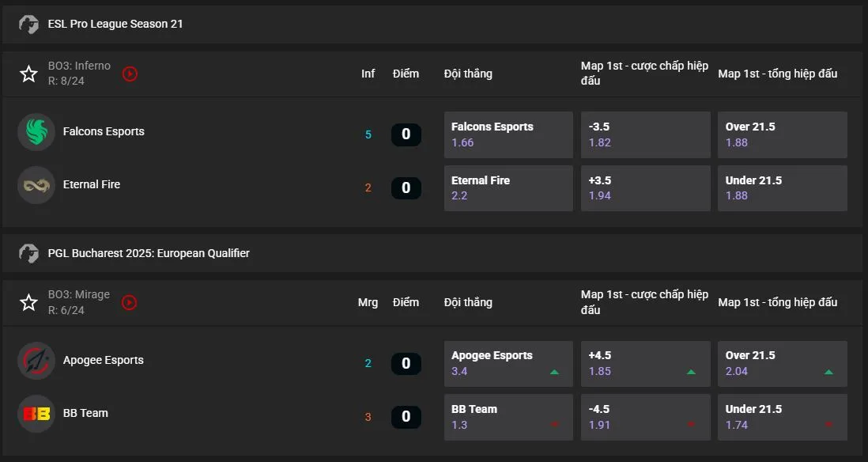Bet on Falcons Esports at 1.66 odds

tap(508, 134)
